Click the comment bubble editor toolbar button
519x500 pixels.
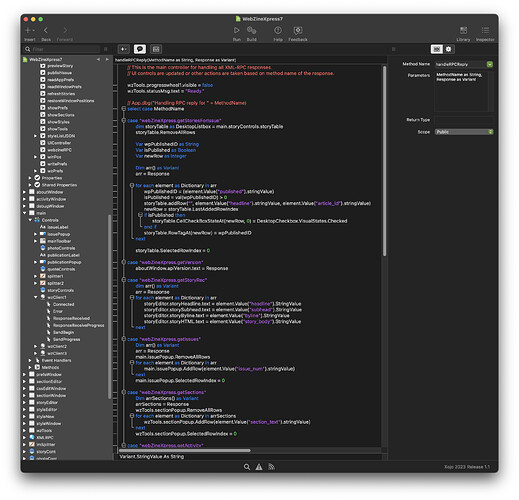[140, 49]
